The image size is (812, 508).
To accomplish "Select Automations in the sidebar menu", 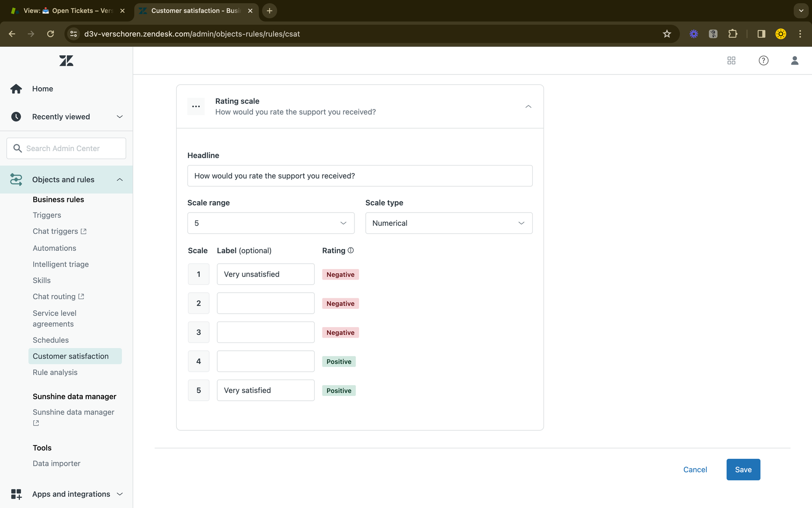I will (54, 248).
